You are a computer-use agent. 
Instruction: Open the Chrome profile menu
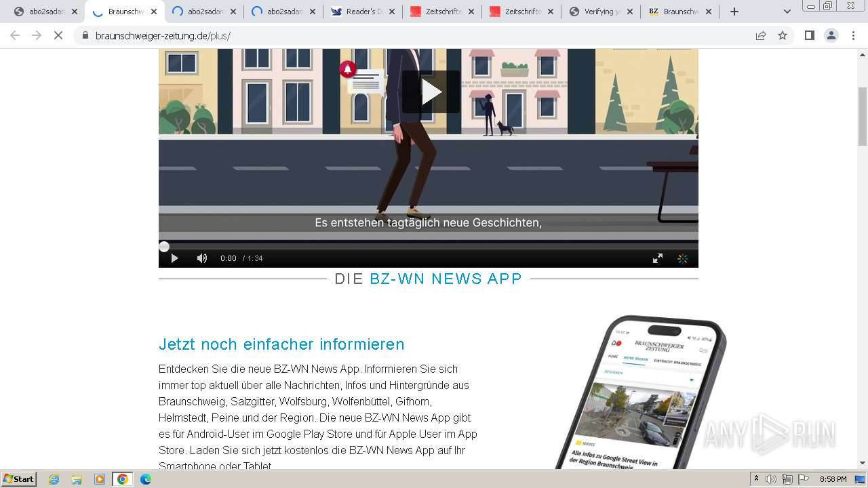pos(831,35)
